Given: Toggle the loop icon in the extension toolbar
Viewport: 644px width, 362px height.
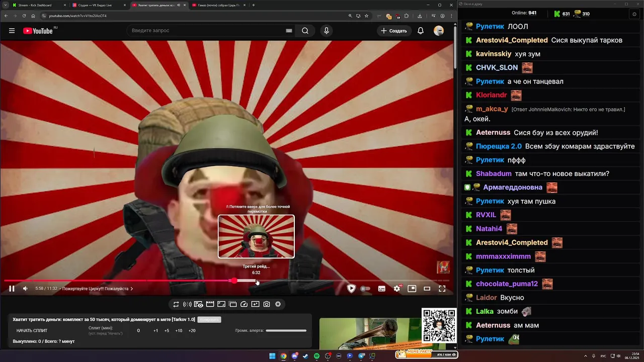Looking at the screenshot, I should click(x=176, y=304).
